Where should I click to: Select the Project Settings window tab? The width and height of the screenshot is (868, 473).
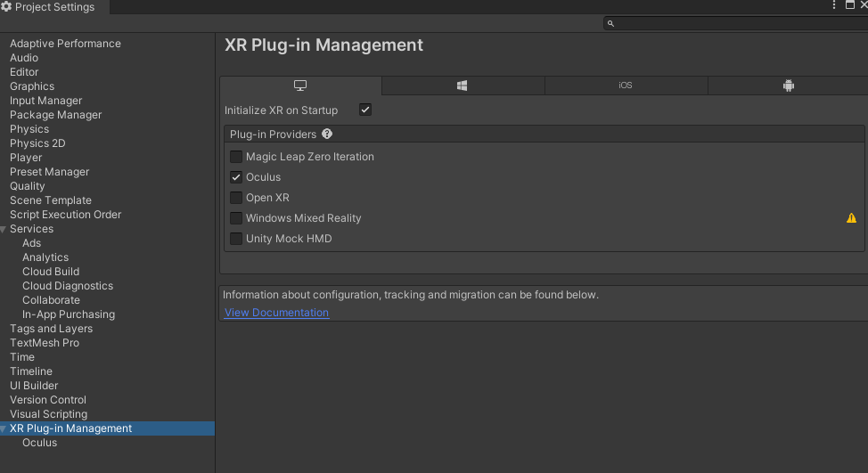click(53, 7)
